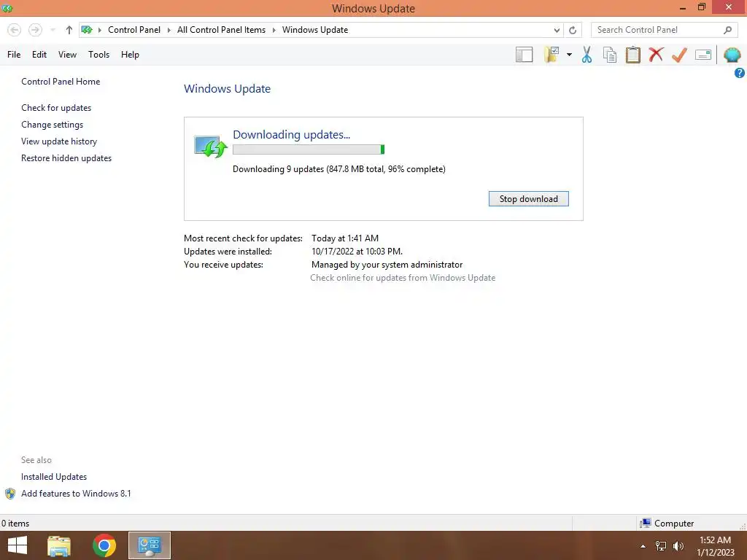Viewport: 747px width, 560px height.
Task: Click the Computer status bar icon
Action: coord(646,524)
